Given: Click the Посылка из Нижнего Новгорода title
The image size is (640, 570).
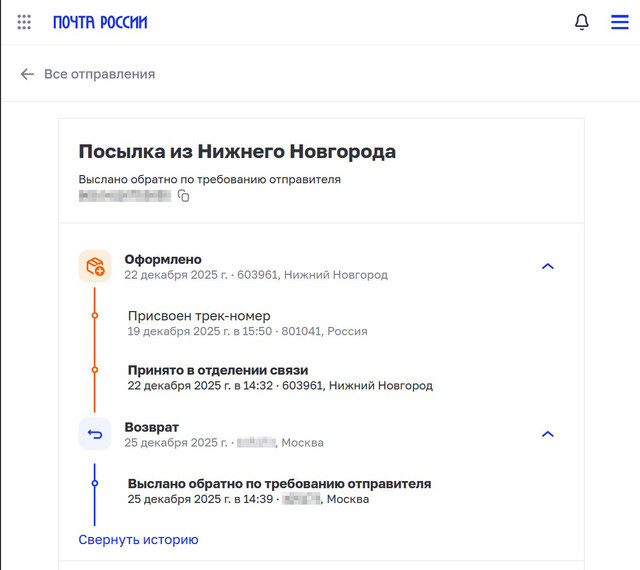Looking at the screenshot, I should (237, 152).
